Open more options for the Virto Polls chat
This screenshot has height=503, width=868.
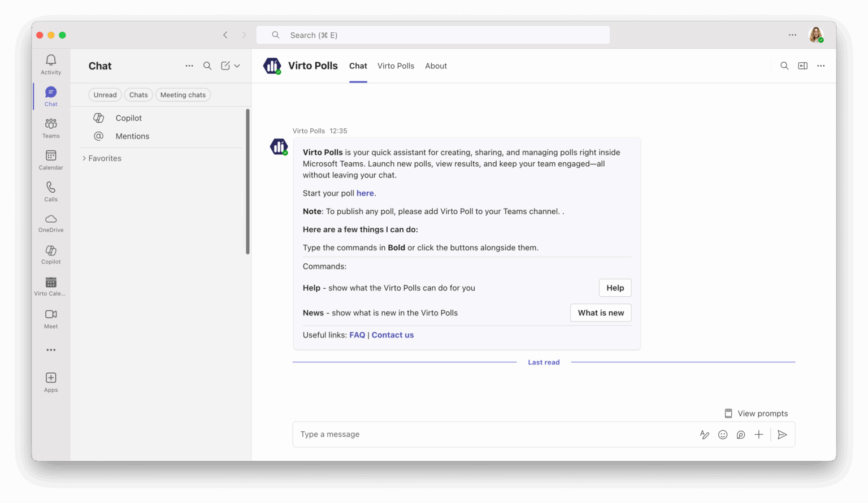pyautogui.click(x=821, y=66)
